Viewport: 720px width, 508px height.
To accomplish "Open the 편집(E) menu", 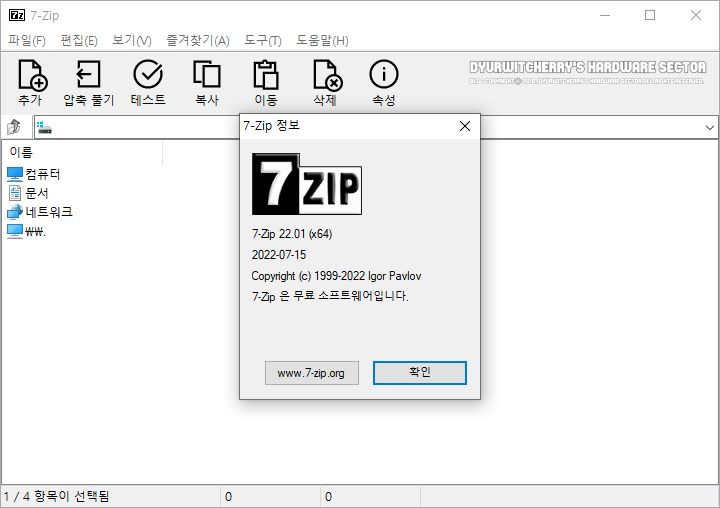I will point(79,40).
